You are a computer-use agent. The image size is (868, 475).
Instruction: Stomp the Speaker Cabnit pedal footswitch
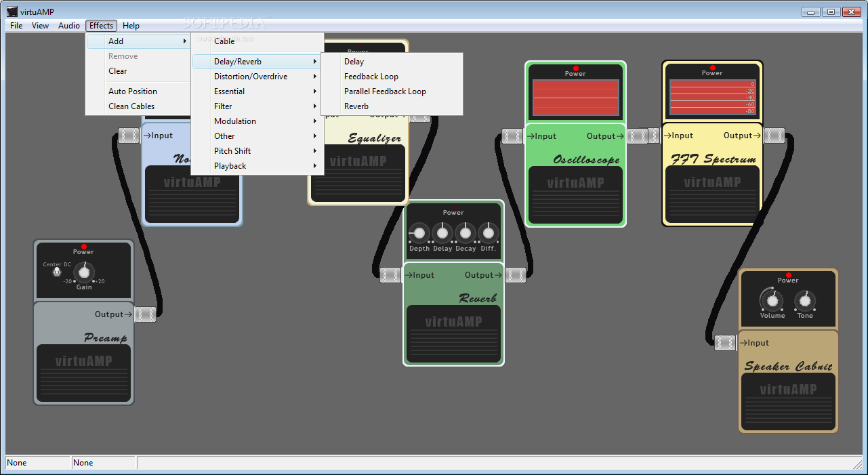[788, 401]
